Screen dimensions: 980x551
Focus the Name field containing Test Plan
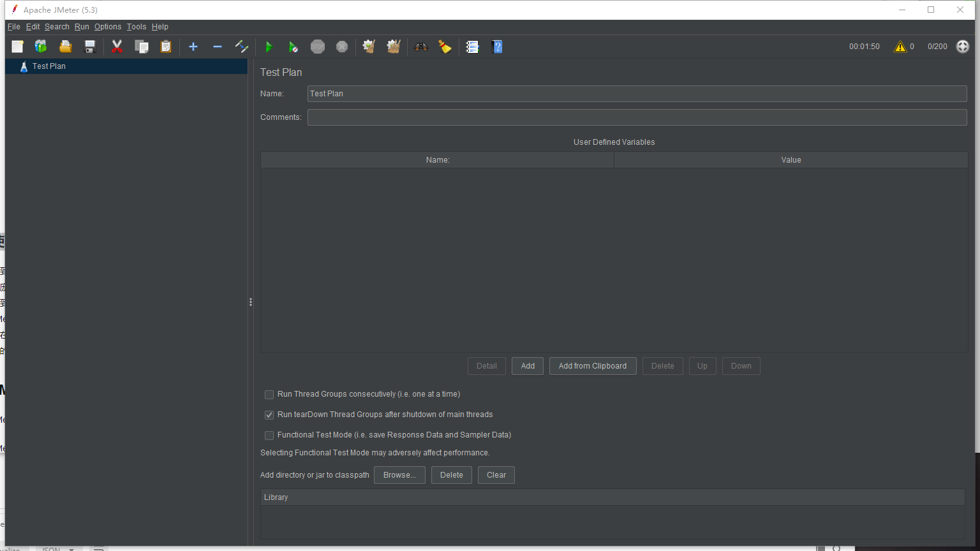pos(637,94)
